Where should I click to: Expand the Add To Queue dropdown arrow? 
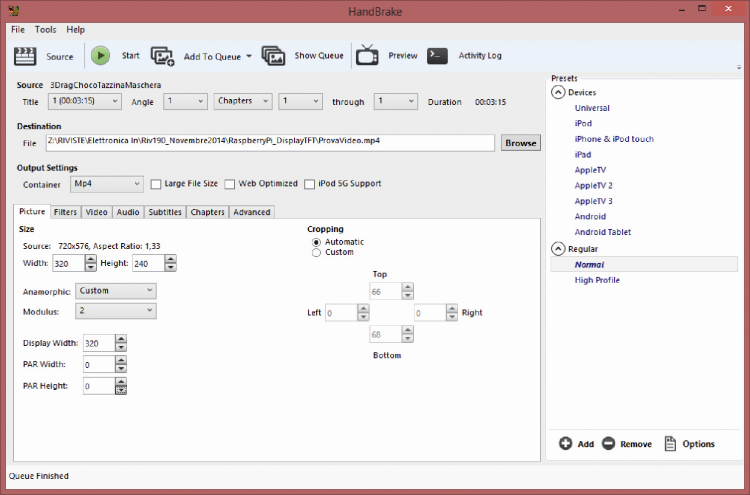point(249,56)
